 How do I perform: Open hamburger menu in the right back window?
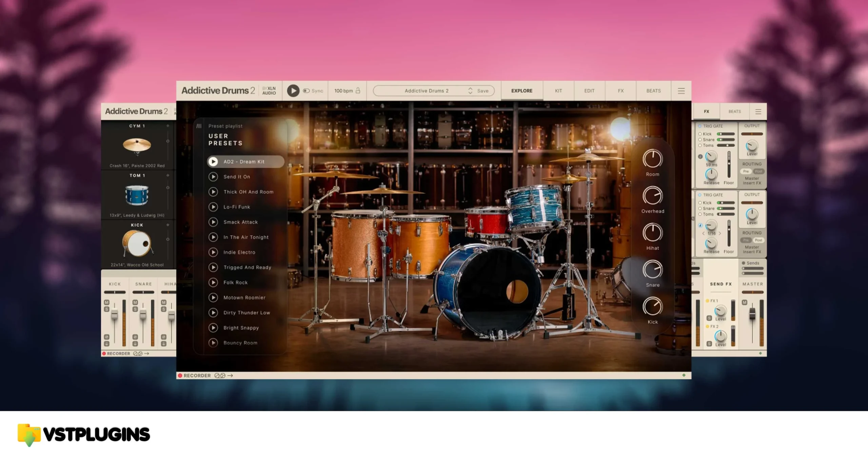[x=758, y=112]
